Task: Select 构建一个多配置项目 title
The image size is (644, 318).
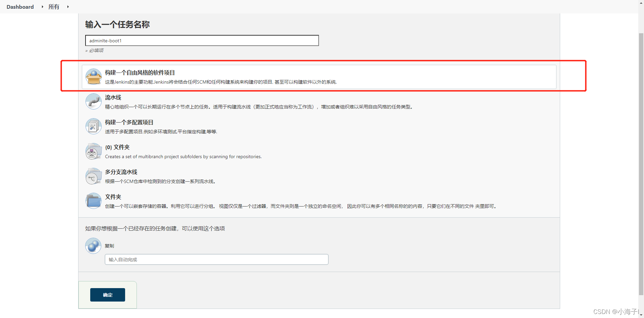Action: [129, 122]
